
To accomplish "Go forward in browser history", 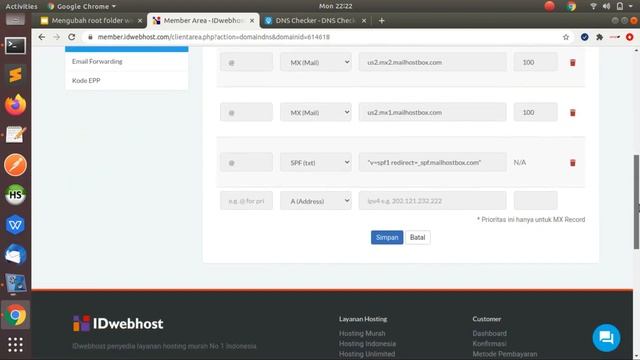I will (x=56, y=37).
